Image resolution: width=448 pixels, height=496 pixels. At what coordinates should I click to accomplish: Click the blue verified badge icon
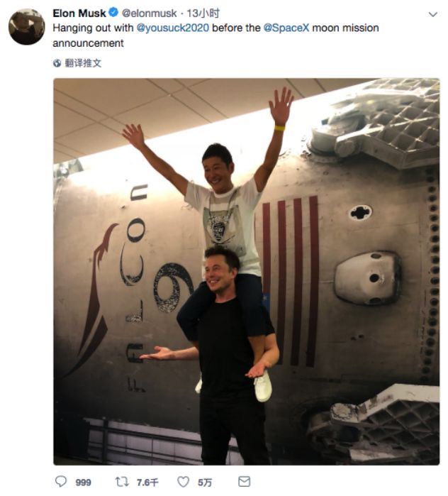(x=113, y=13)
